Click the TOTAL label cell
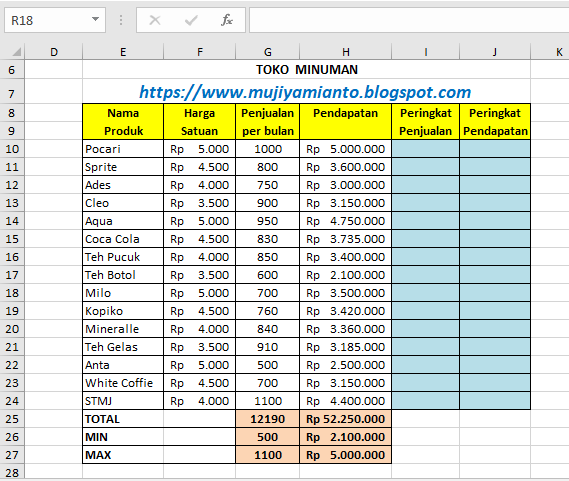The width and height of the screenshot is (569, 481). point(123,419)
